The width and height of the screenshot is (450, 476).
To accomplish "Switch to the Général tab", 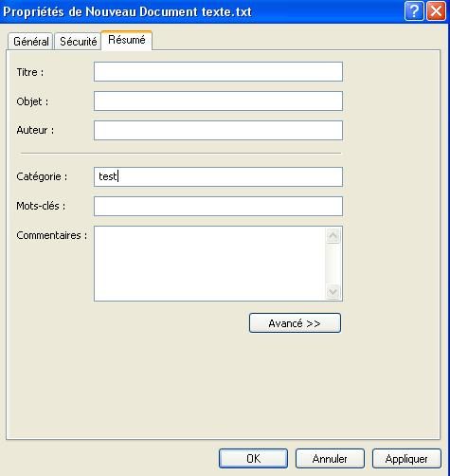I will click(30, 42).
